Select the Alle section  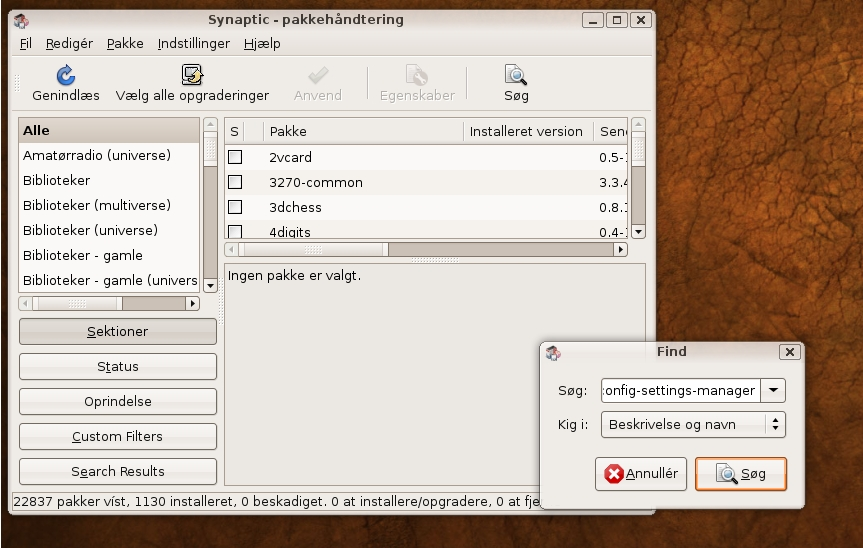(x=109, y=131)
